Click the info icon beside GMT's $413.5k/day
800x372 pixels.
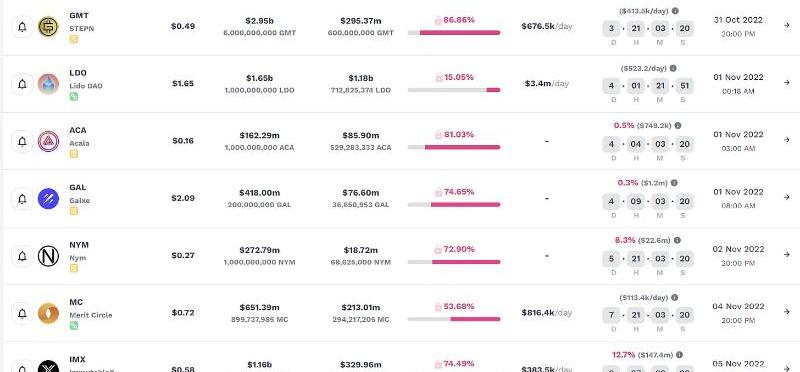pos(675,11)
